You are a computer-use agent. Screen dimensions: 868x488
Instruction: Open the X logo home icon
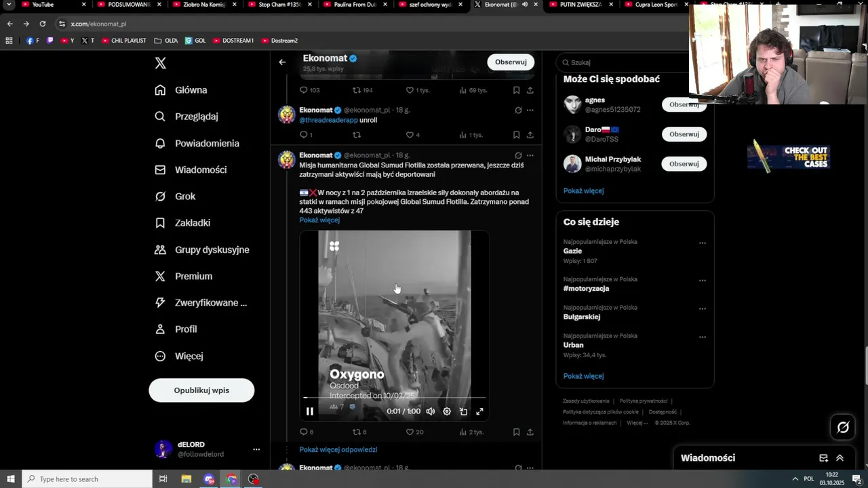coord(161,63)
